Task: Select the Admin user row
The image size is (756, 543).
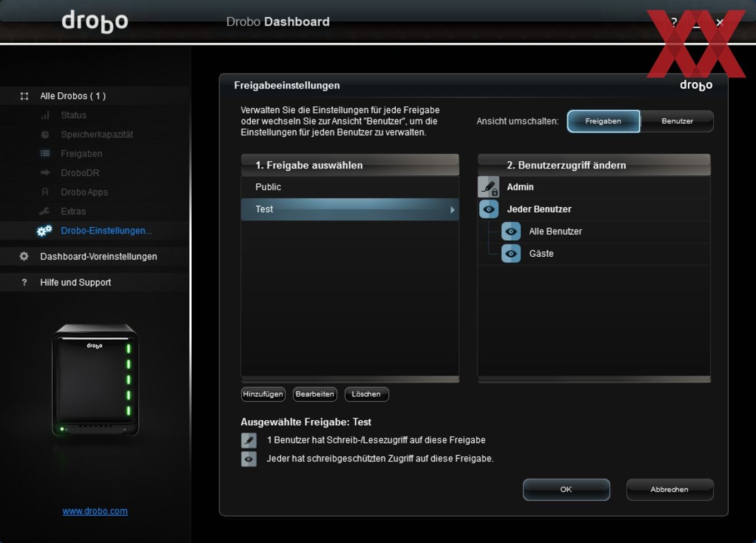Action: click(594, 187)
